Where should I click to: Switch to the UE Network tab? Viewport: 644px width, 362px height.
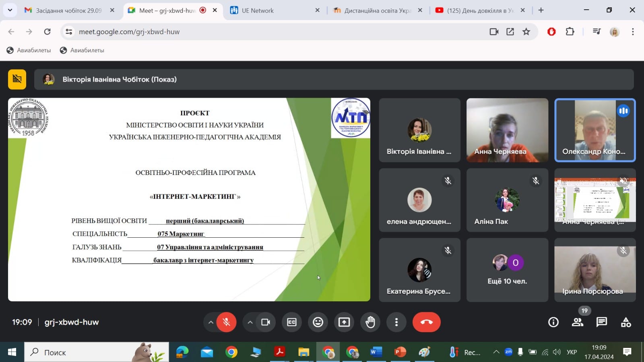(x=258, y=10)
